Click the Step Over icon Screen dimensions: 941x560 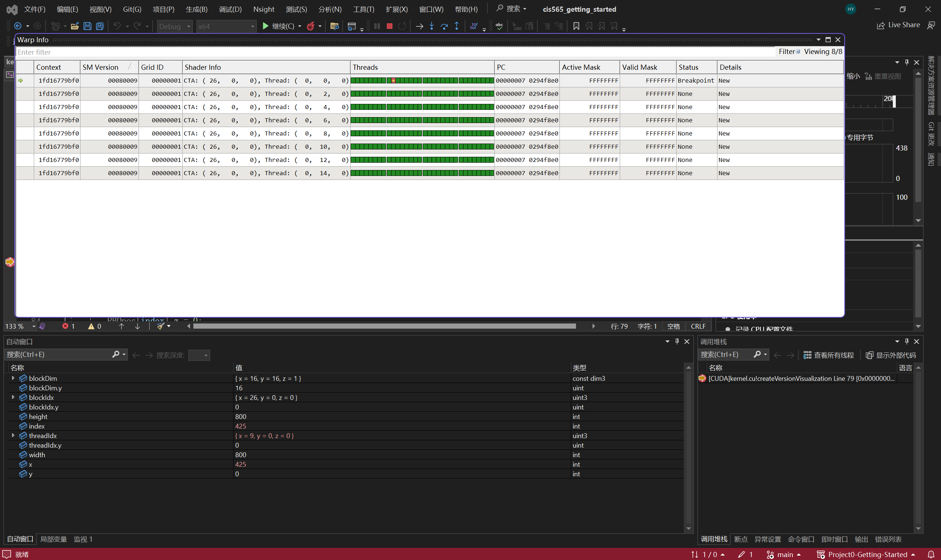click(x=444, y=26)
